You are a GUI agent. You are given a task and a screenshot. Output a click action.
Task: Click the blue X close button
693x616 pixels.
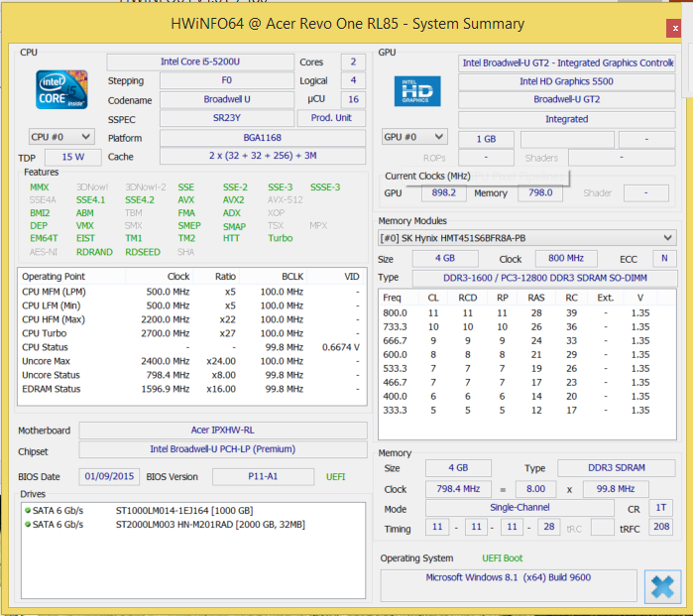[x=662, y=586]
